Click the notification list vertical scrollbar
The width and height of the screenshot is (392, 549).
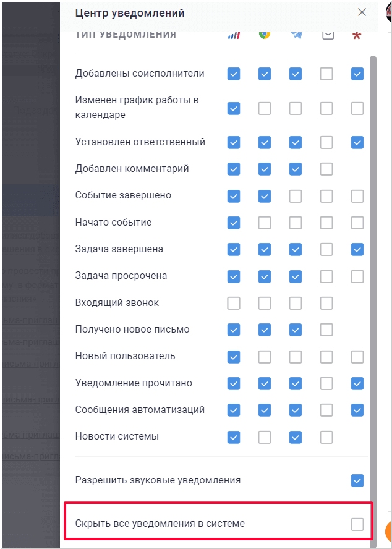[372, 247]
